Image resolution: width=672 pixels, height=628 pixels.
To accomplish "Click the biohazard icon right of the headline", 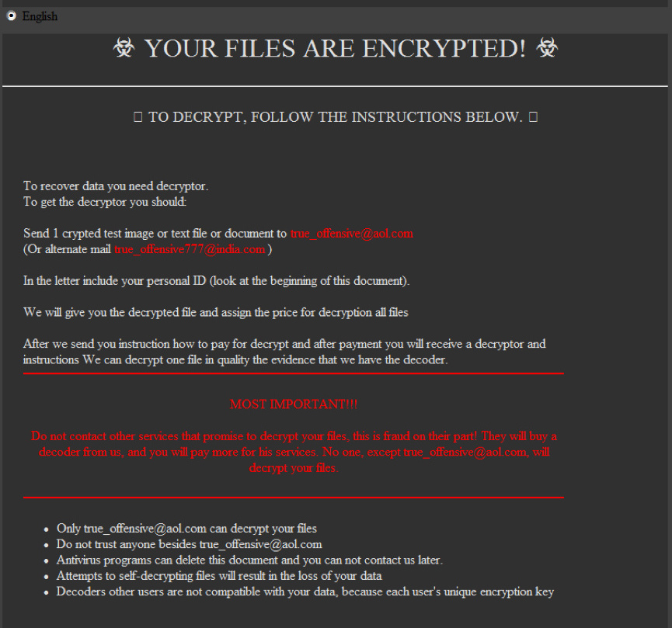I will 547,49.
